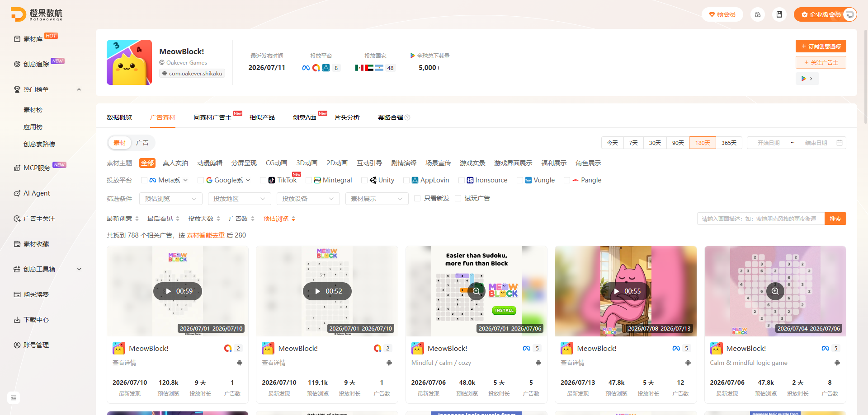Switch to the 片头分析 tab
868x415 pixels.
click(x=347, y=117)
